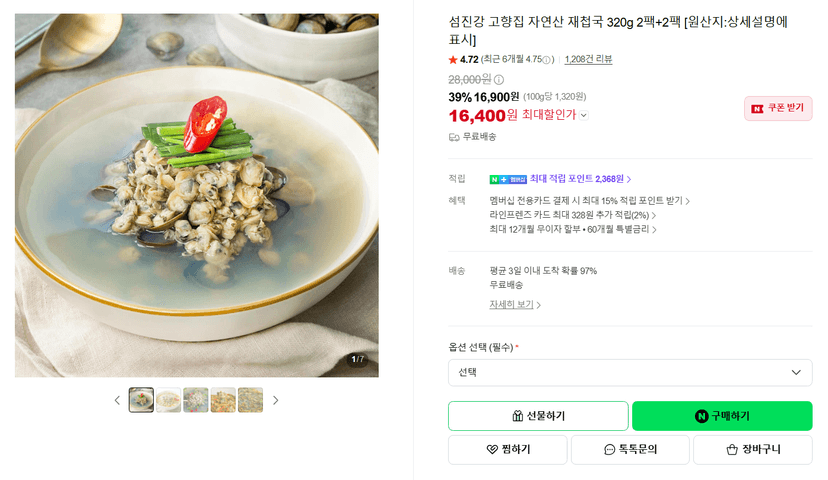Click the 쿠폰 받기 button
Image resolution: width=828 pixels, height=480 pixels.
coord(778,108)
